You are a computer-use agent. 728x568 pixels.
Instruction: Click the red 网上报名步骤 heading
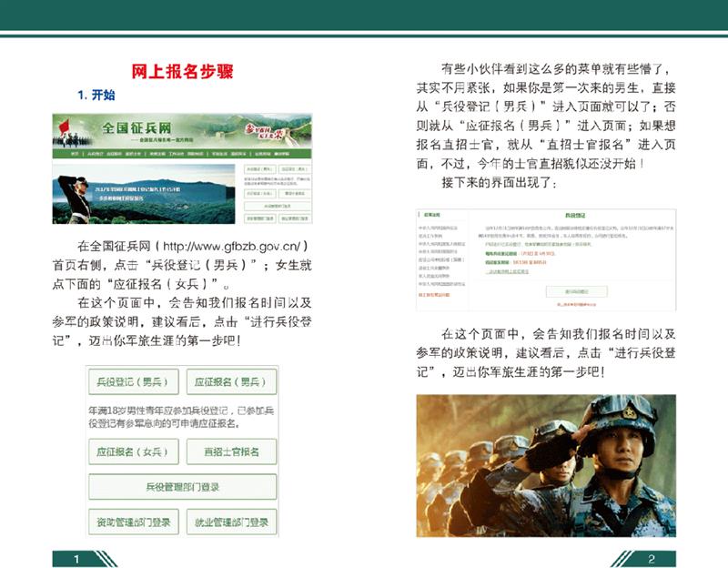[x=182, y=72]
